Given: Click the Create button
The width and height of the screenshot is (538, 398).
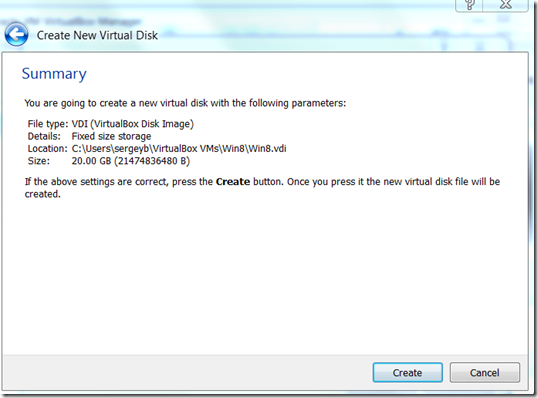Looking at the screenshot, I should 408,372.
